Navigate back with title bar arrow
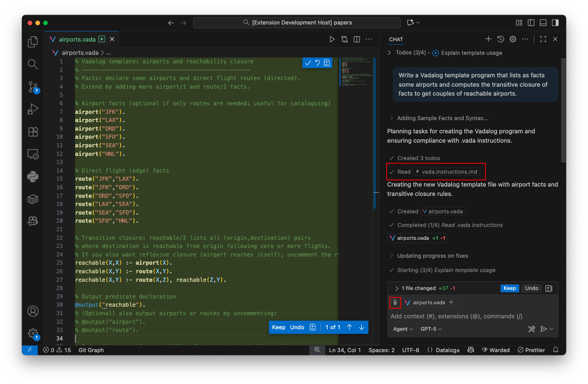The width and height of the screenshot is (588, 384). (x=171, y=23)
